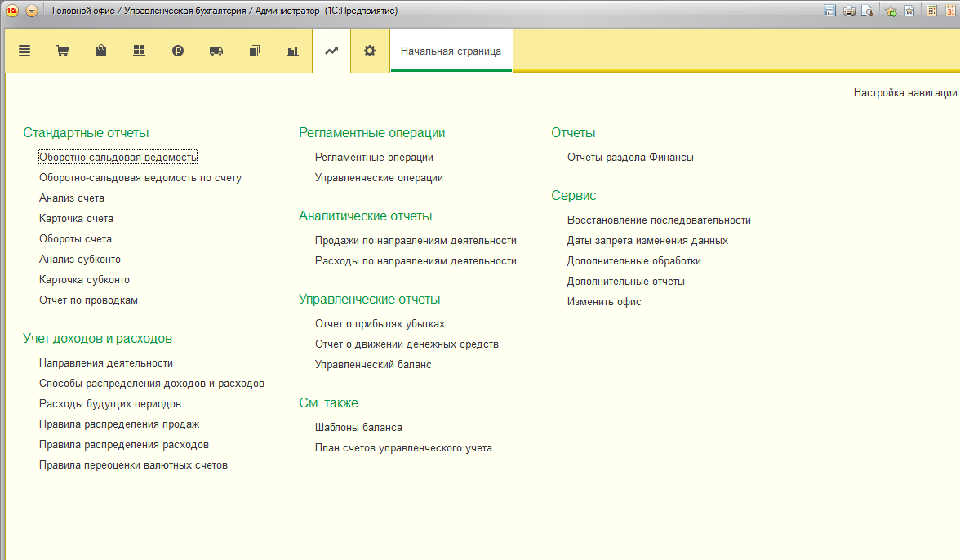Open Отчет о движении денежных средств
This screenshot has height=560, width=960.
(407, 344)
